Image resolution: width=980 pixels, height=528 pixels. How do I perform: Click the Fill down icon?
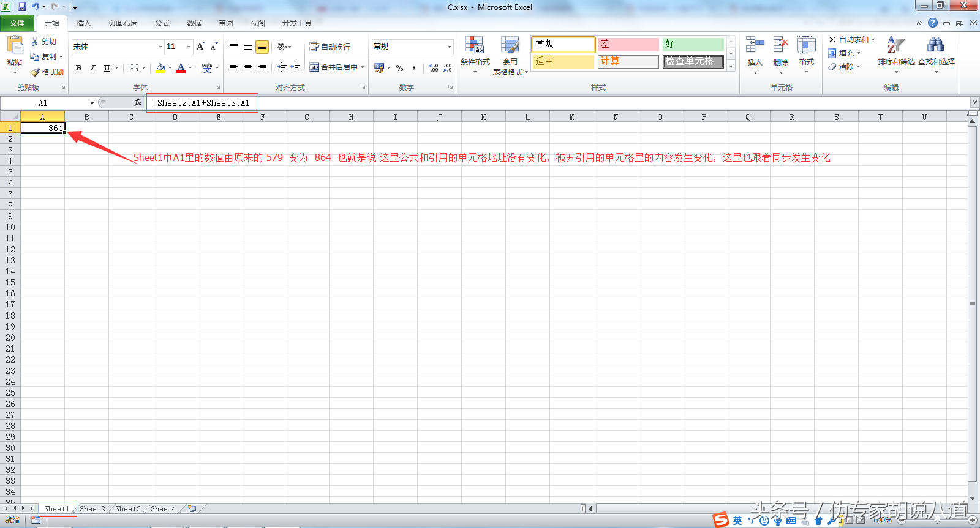click(x=832, y=53)
